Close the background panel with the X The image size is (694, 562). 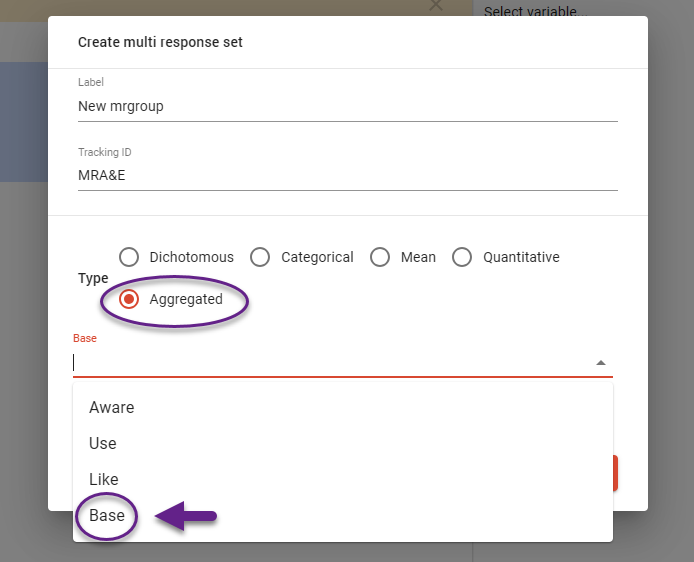pyautogui.click(x=435, y=5)
